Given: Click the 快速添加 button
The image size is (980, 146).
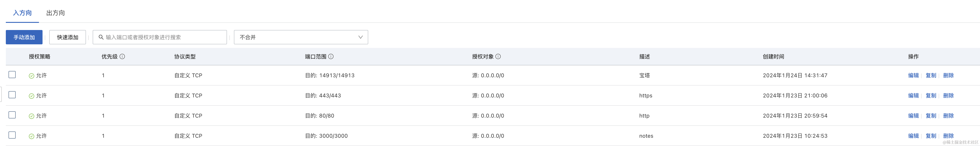Looking at the screenshot, I should click(x=67, y=37).
